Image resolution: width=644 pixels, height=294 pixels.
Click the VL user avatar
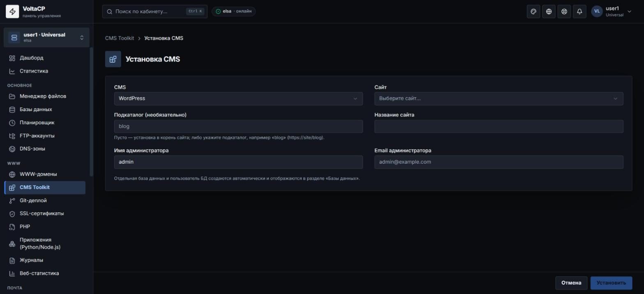pos(597,11)
